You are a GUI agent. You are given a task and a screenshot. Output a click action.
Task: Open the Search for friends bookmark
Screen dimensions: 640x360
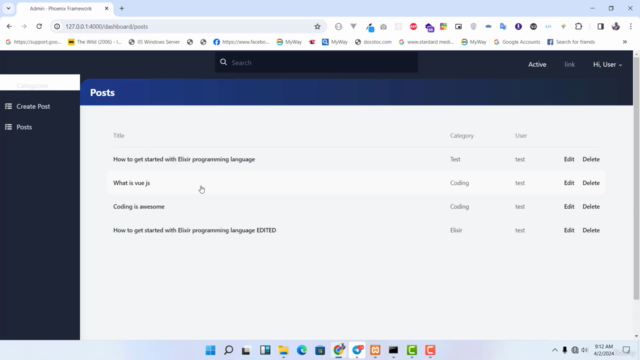(x=571, y=42)
